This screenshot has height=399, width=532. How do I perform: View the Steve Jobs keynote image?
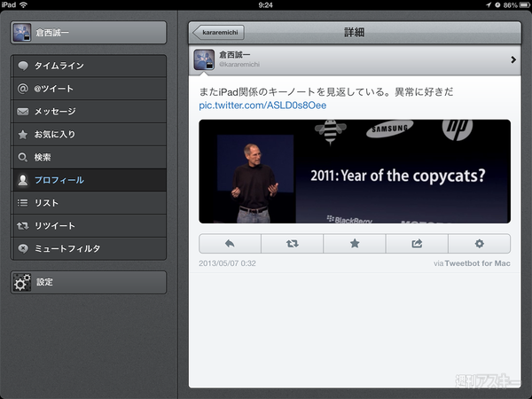(355, 171)
